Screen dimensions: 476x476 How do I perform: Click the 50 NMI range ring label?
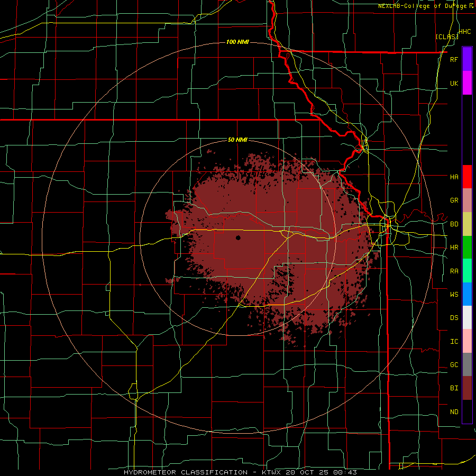(x=237, y=140)
